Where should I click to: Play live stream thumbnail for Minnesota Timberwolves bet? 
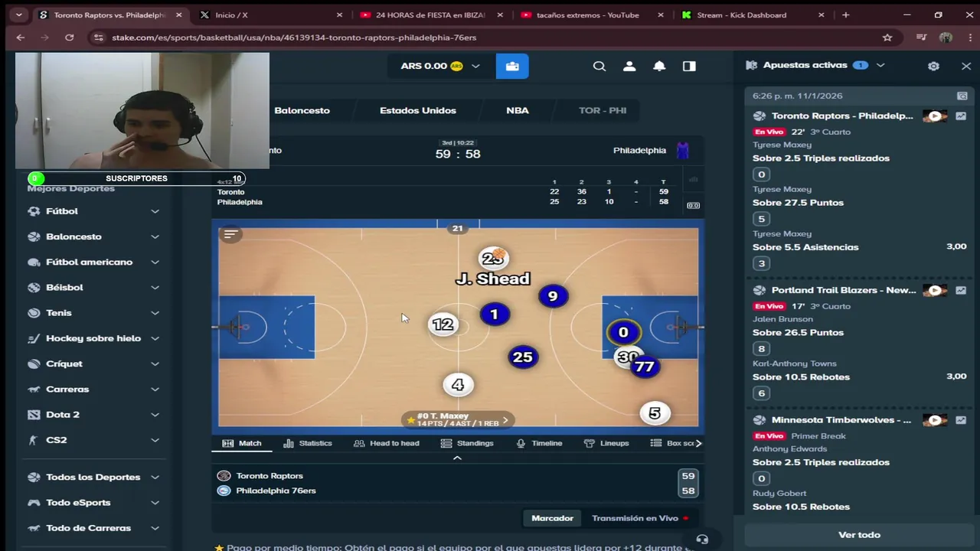click(x=935, y=420)
